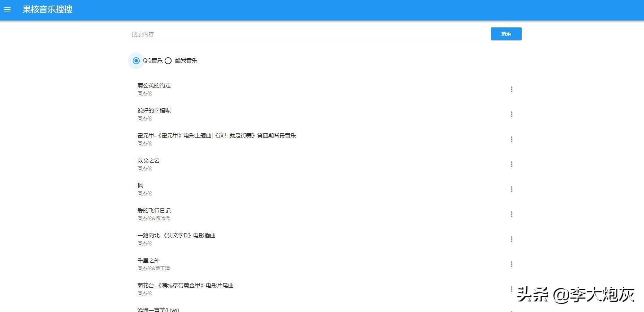Select the 霍元甲 电影主题曲 song title
This screenshot has height=312, width=644.
[217, 135]
